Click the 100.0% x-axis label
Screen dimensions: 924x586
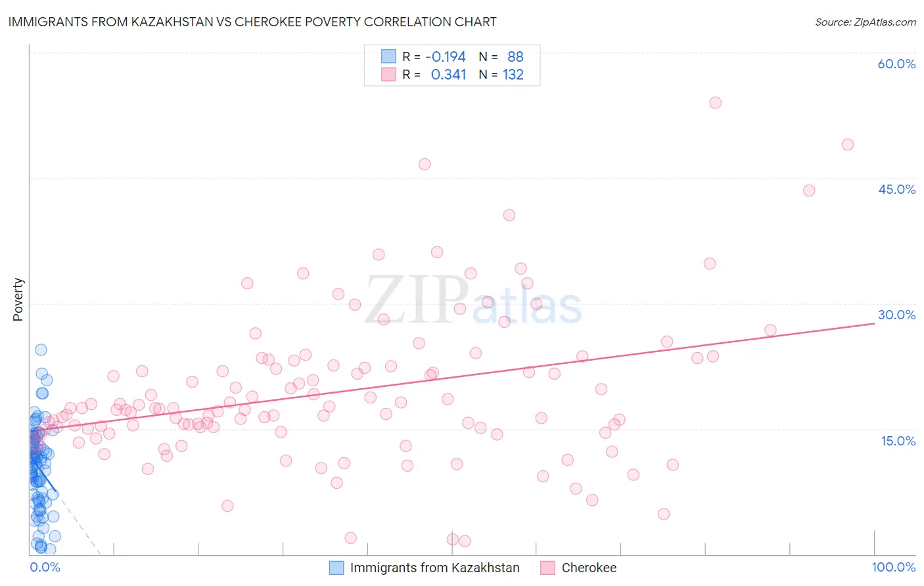pyautogui.click(x=894, y=567)
